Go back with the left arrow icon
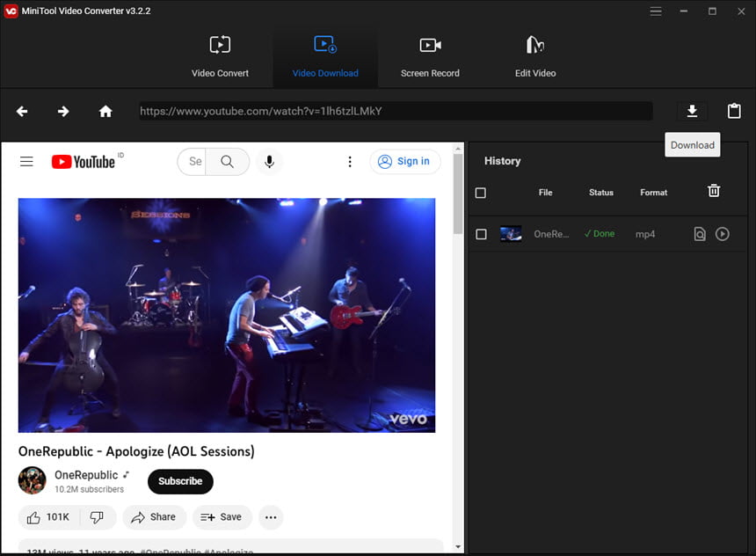The height and width of the screenshot is (556, 756). pyautogui.click(x=22, y=112)
